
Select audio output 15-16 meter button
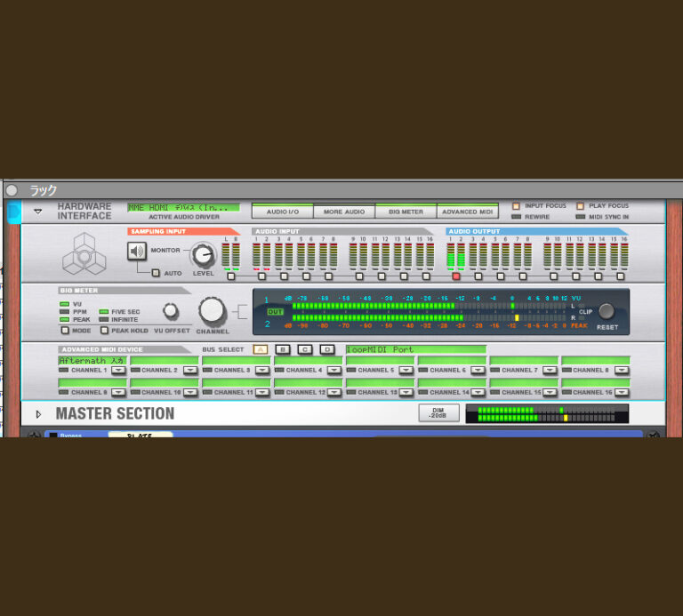coord(620,276)
